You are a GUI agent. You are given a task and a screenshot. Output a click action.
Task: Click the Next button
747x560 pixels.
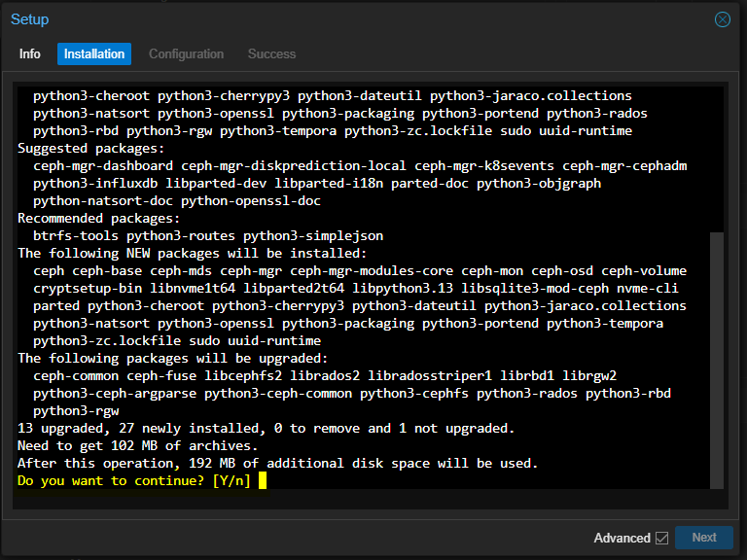[x=704, y=538]
